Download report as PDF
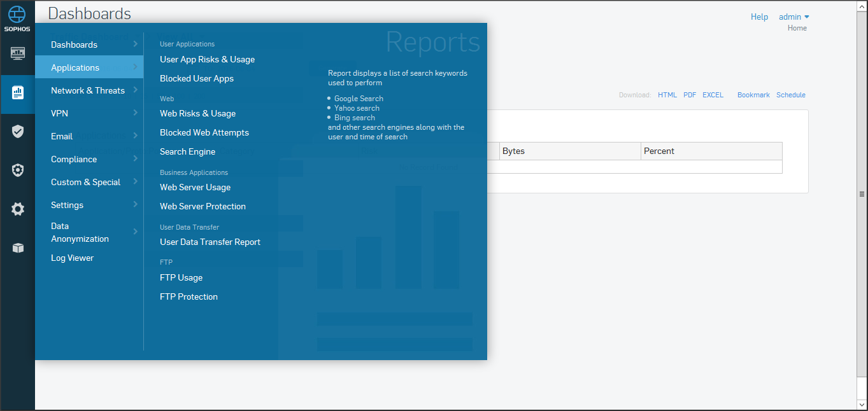Image resolution: width=868 pixels, height=411 pixels. (689, 95)
